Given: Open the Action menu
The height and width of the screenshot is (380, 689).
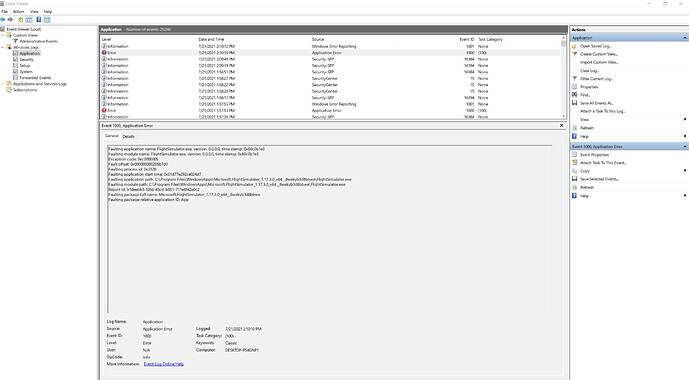Looking at the screenshot, I should pyautogui.click(x=18, y=11).
